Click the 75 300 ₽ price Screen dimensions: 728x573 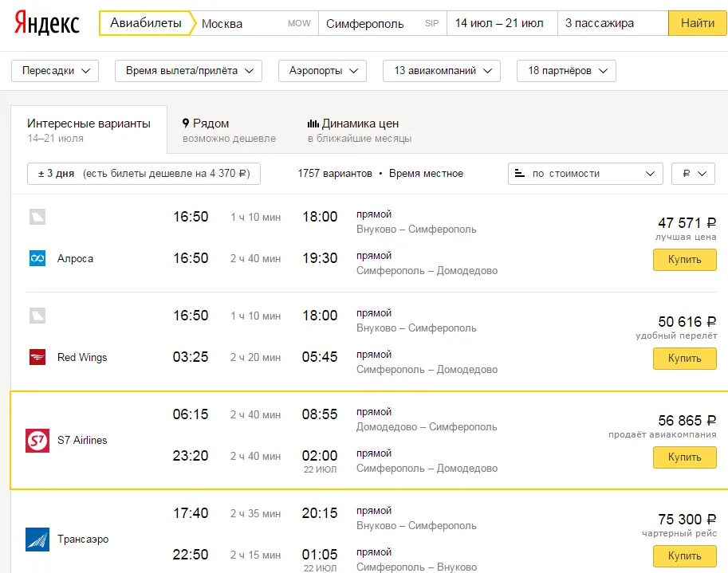click(687, 520)
